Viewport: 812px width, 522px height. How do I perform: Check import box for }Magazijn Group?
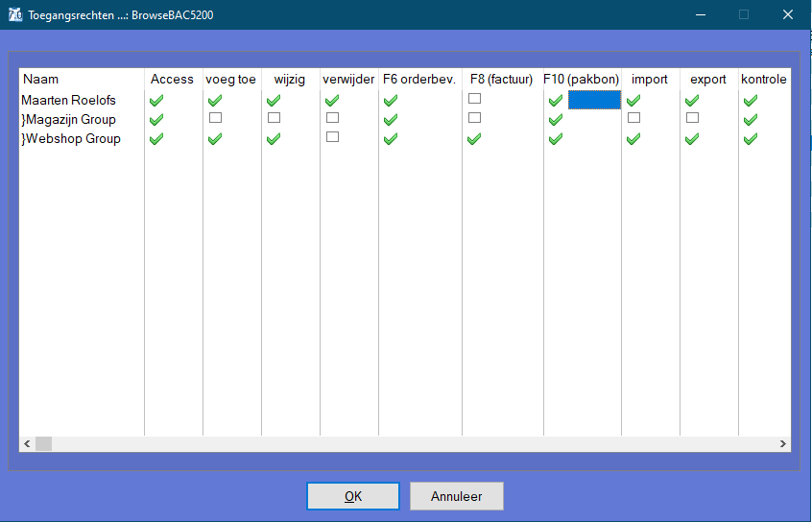633,118
